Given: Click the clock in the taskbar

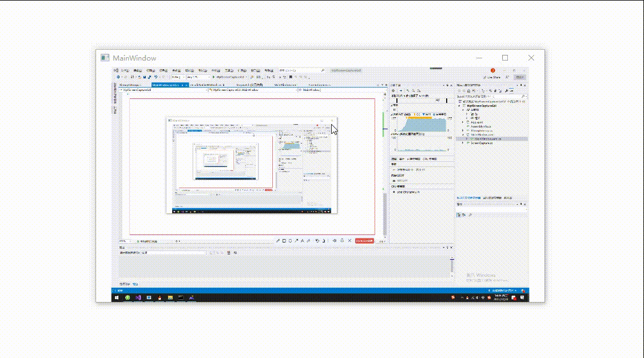Looking at the screenshot, I should [501, 297].
